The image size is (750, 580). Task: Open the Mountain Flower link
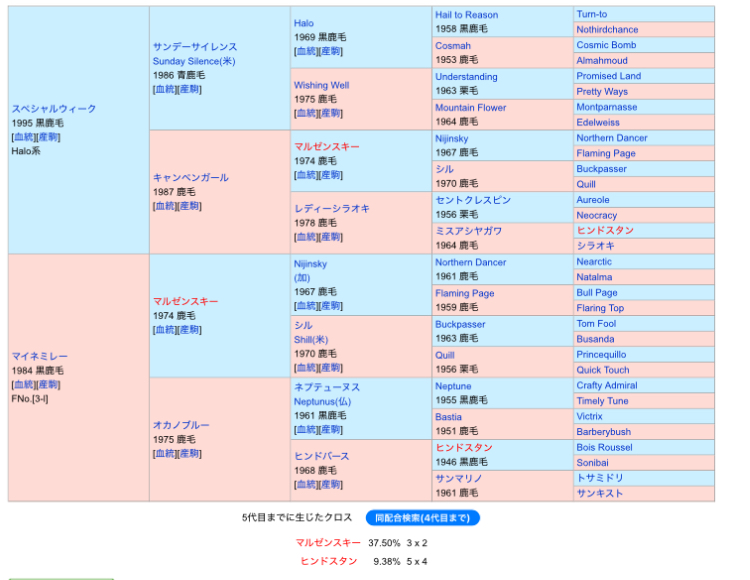(x=470, y=108)
